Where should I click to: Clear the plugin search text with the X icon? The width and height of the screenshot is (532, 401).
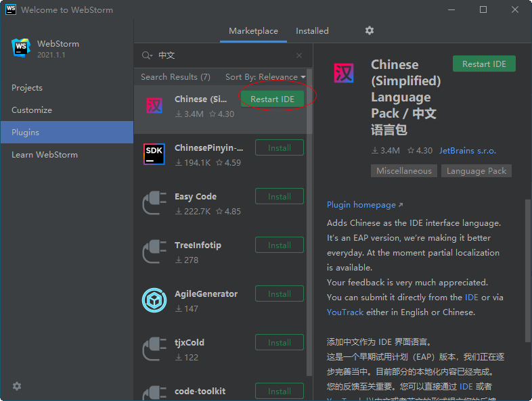click(x=299, y=55)
